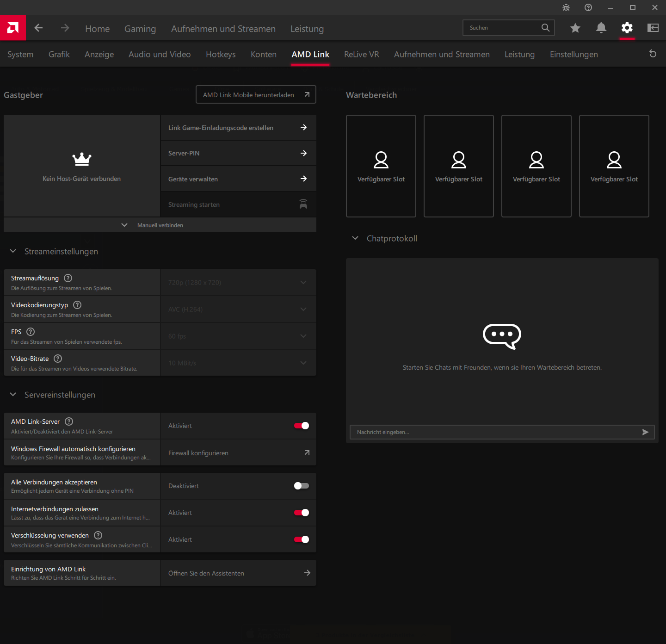Collapse the Servereinstellungen section
Viewport: 666px width, 644px height.
click(x=13, y=395)
